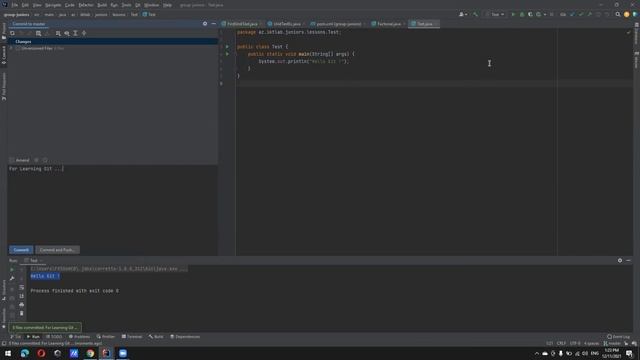Click group-juniors in breadcrumb bar

[16, 15]
